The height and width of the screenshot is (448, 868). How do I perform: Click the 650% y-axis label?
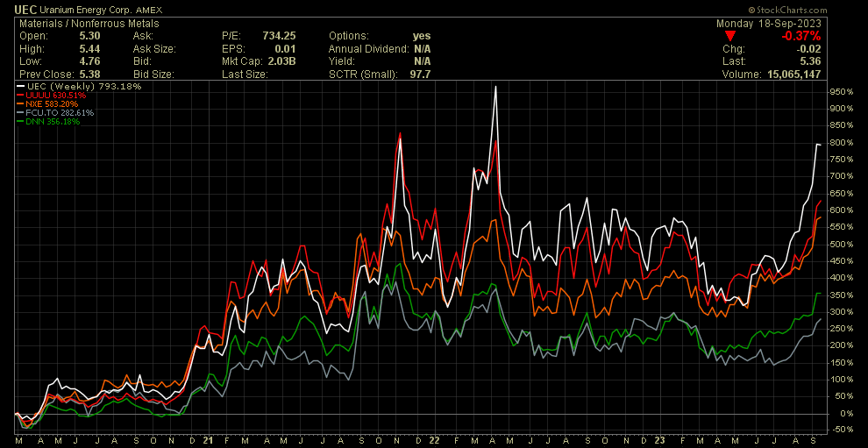point(843,193)
